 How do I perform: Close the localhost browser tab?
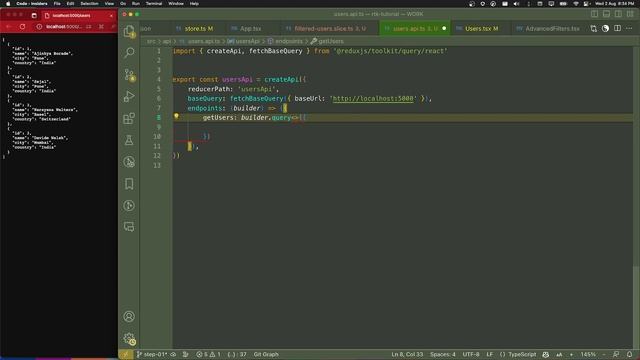pyautogui.click(x=111, y=16)
